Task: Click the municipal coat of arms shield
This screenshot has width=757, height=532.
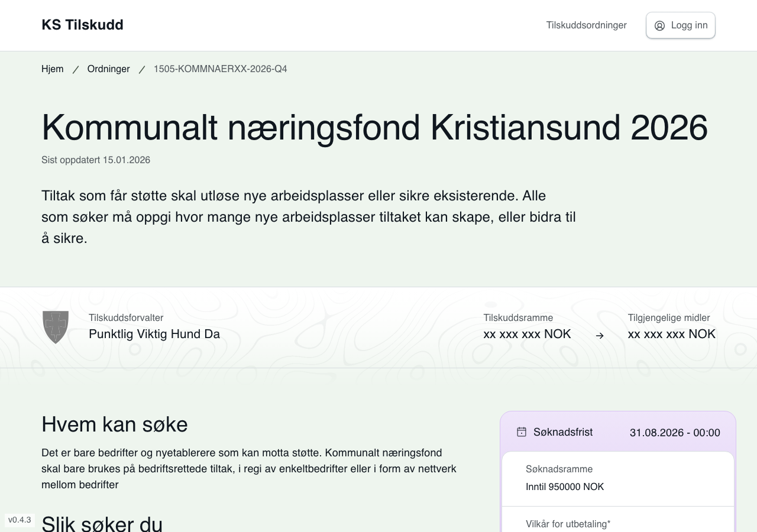Action: [56, 327]
